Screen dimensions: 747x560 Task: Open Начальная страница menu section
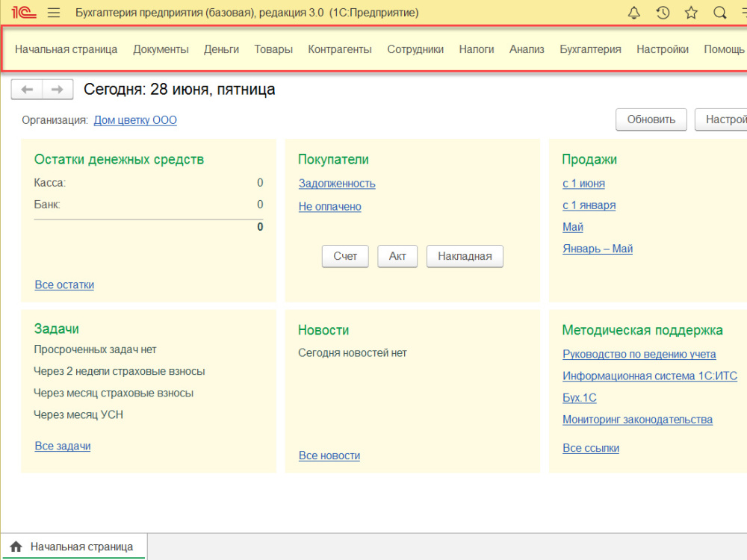point(66,49)
